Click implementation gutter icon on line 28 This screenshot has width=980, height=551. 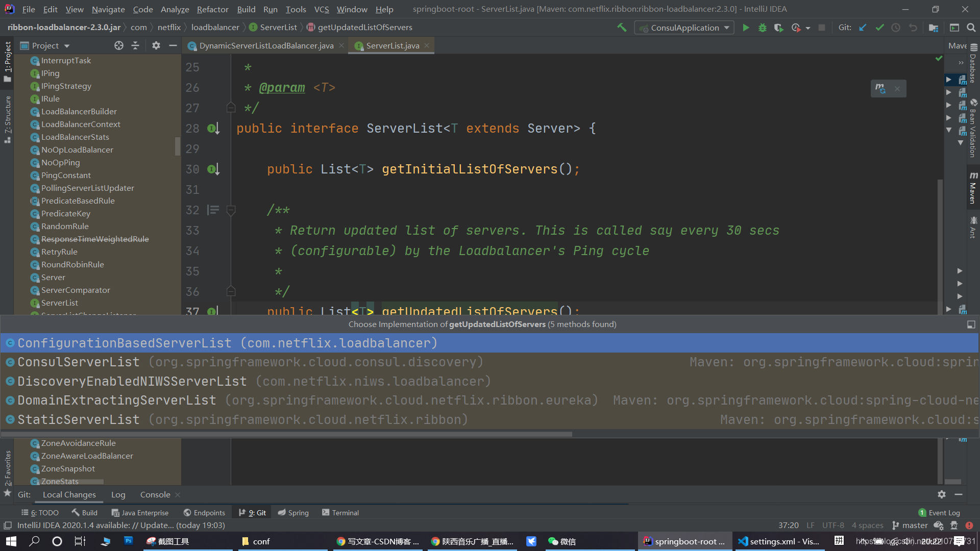(213, 128)
